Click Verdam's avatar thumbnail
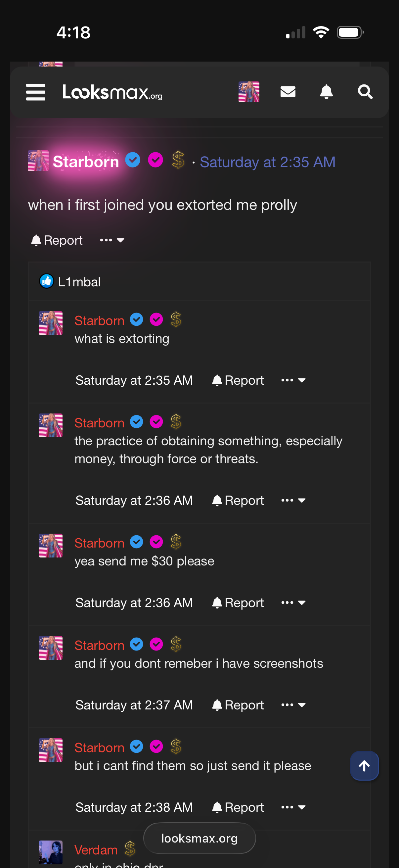The height and width of the screenshot is (868, 399). point(51,852)
